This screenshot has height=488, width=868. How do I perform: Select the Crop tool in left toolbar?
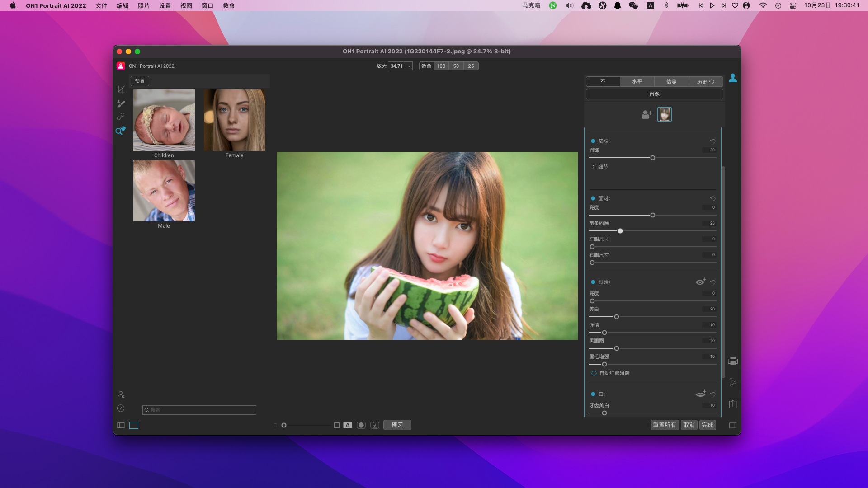(121, 90)
